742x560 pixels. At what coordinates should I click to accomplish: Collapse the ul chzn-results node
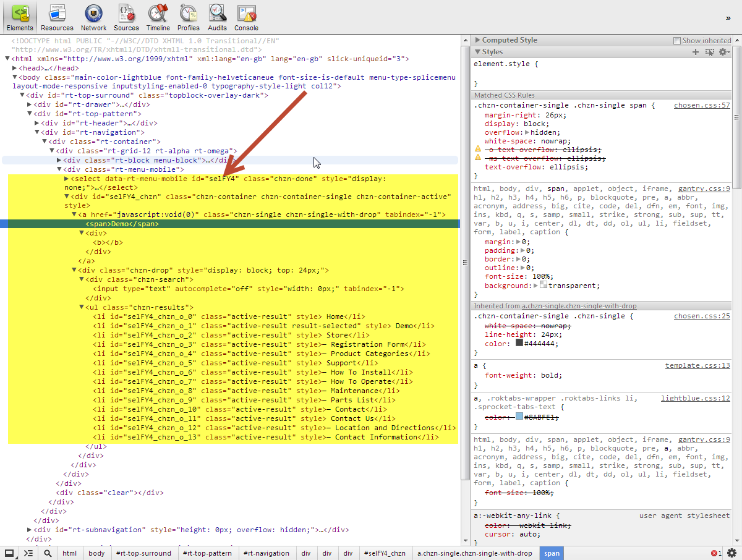[82, 307]
